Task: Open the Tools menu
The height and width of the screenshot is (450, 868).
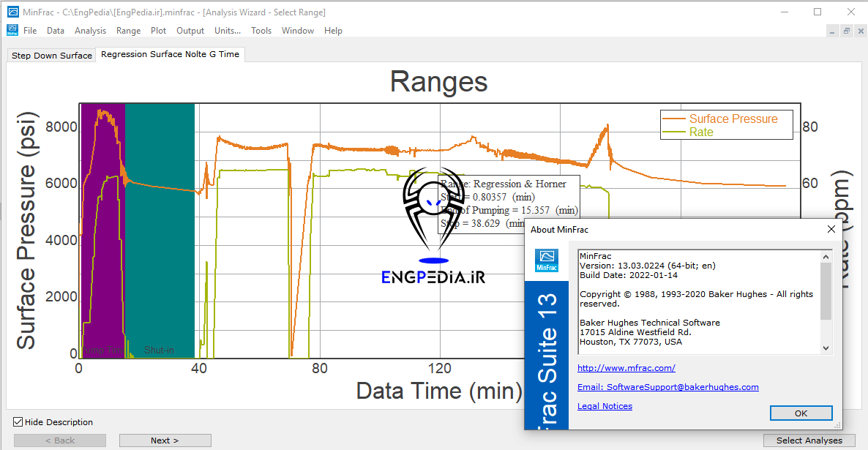Action: point(261,31)
